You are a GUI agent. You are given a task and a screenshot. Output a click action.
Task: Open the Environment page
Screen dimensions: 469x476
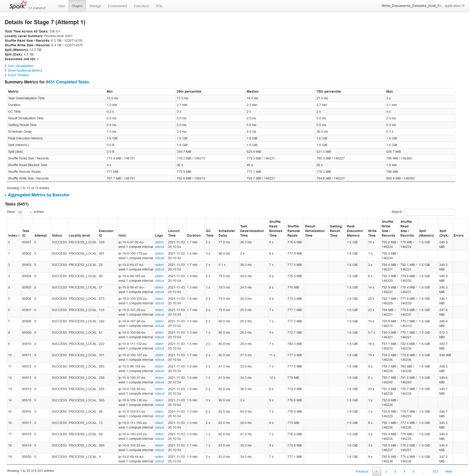tap(118, 6)
